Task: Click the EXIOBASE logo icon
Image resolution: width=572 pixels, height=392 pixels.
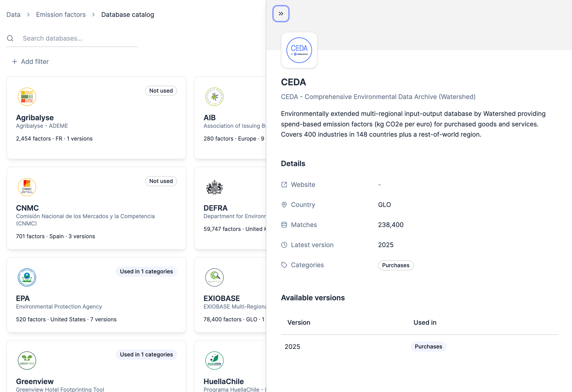Action: coord(214,277)
